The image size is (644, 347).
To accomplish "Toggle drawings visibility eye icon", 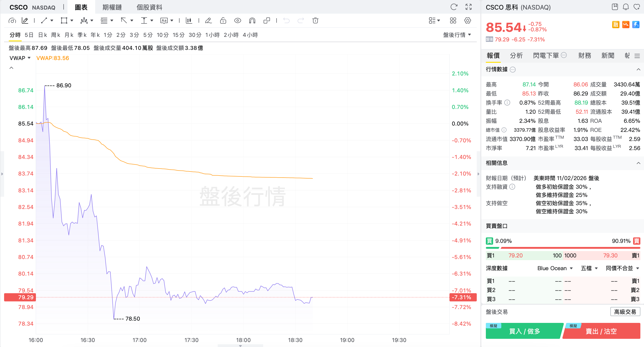I will pos(237,20).
